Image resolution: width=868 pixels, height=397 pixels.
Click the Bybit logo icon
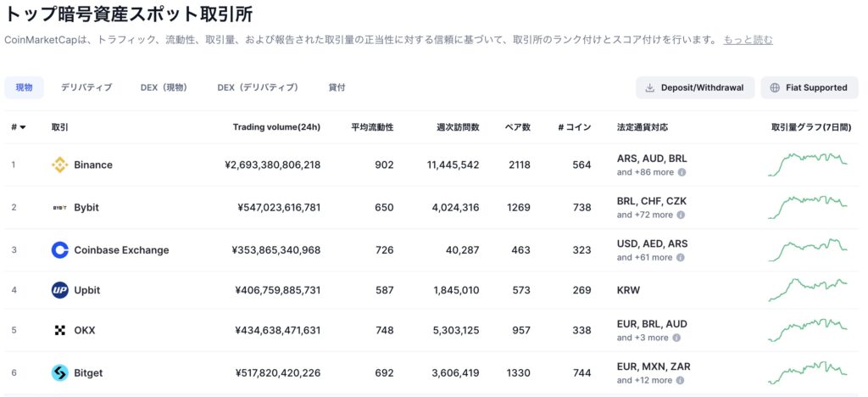60,207
